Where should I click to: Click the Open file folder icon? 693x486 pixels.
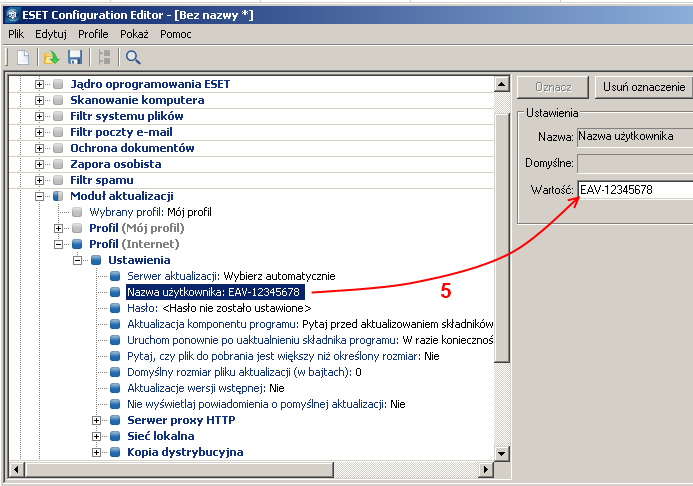coord(51,57)
